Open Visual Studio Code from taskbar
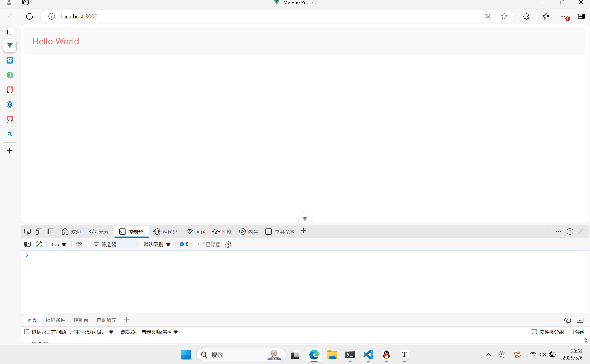This screenshot has height=364, width=590. click(368, 355)
